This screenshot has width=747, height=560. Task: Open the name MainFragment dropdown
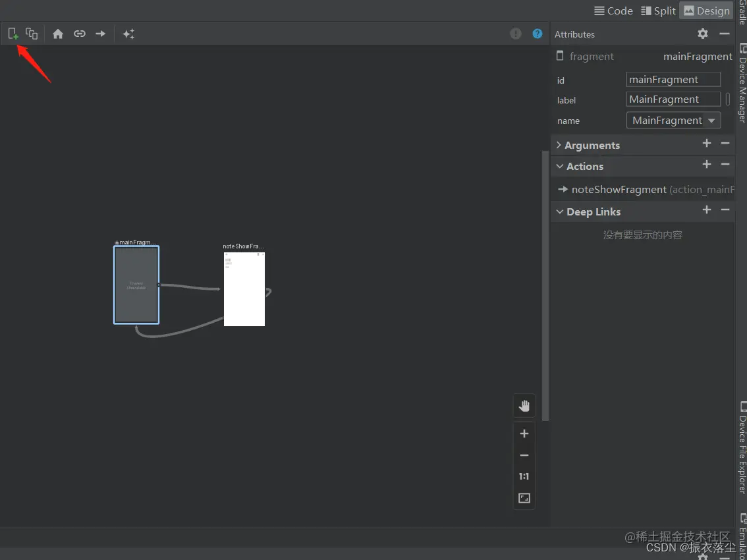coord(673,120)
